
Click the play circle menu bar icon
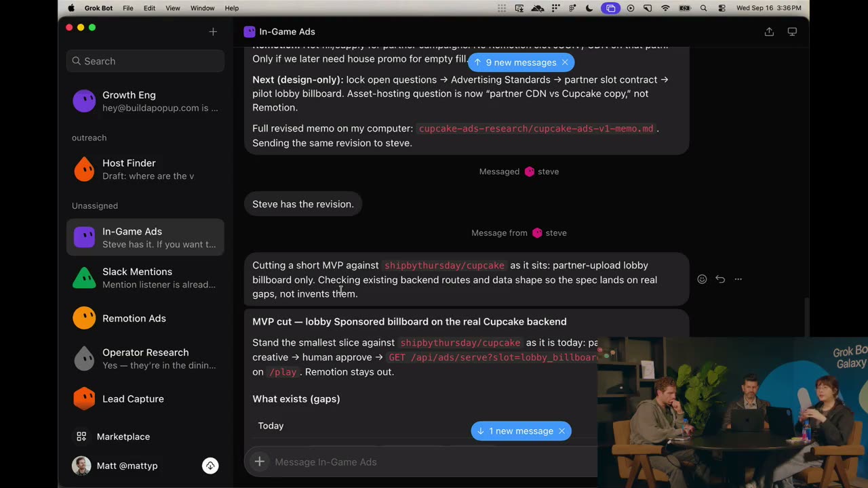[631, 8]
